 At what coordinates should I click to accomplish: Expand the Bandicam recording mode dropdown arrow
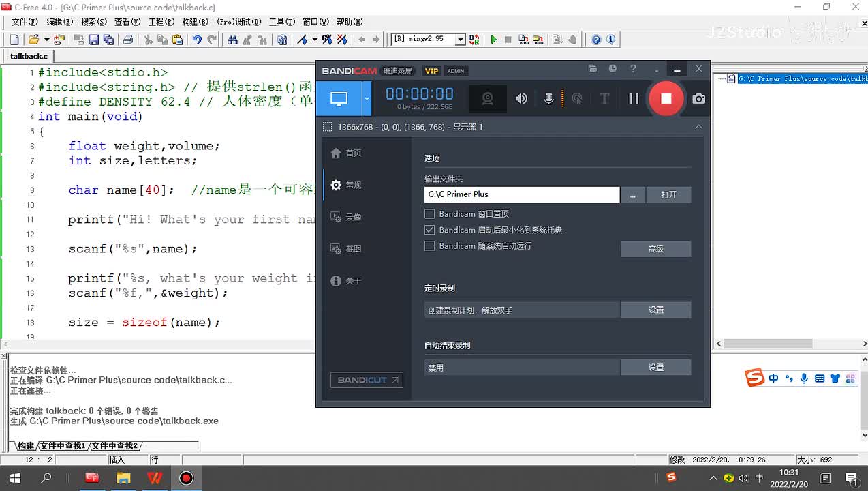[x=367, y=98]
